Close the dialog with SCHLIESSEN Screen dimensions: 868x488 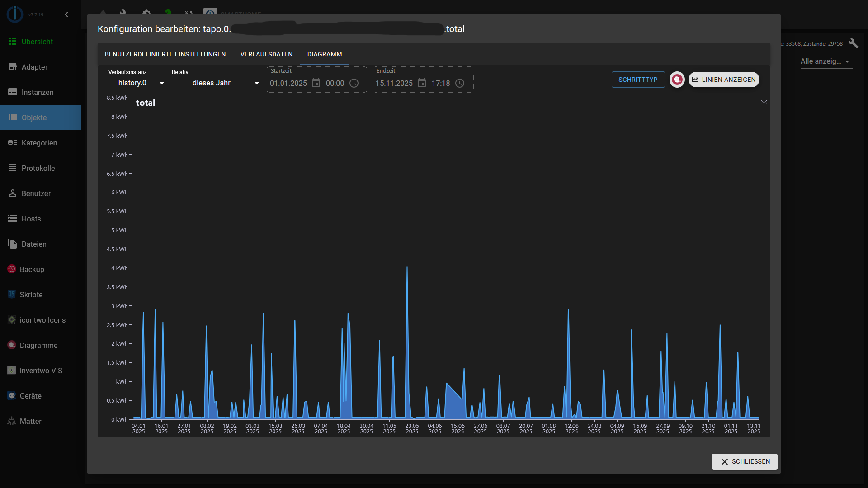pos(744,461)
